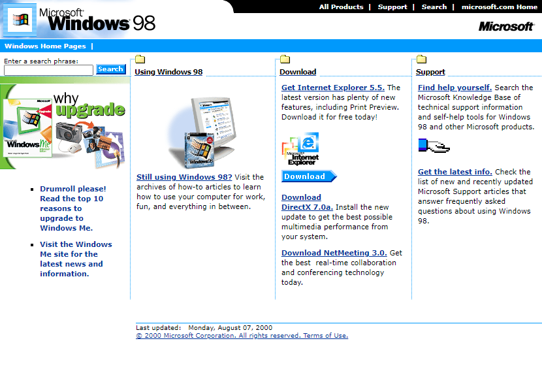Follow the Still using Windows 98? link
This screenshot has height=392, width=542.
[184, 177]
